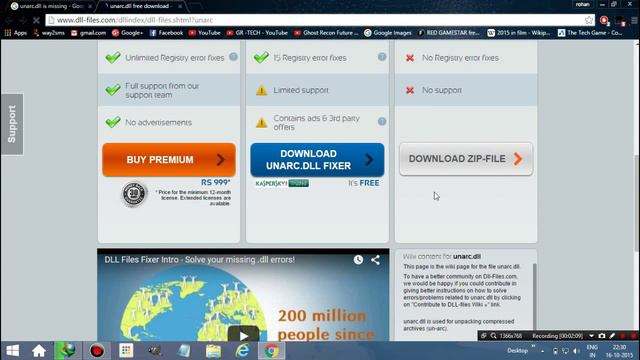Viewport: 640px width, 360px height.
Task: Click help icon beside Unlimited Registry error fixes
Action: pos(233,57)
